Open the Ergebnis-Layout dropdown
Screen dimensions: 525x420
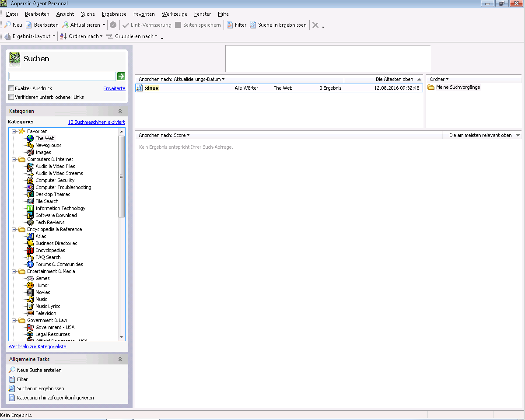click(x=30, y=36)
